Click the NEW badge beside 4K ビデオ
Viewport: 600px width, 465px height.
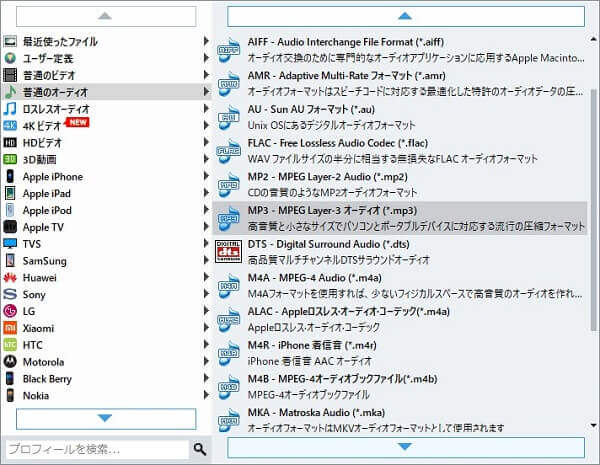point(78,122)
